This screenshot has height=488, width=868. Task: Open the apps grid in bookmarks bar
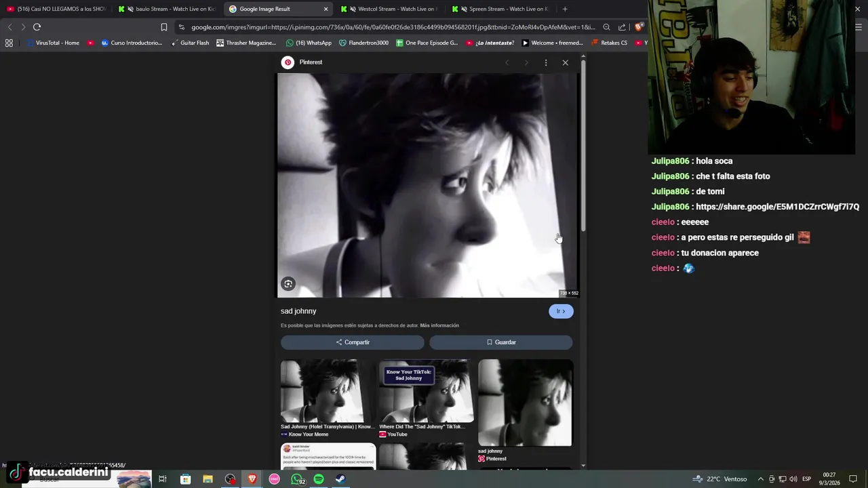[9, 43]
